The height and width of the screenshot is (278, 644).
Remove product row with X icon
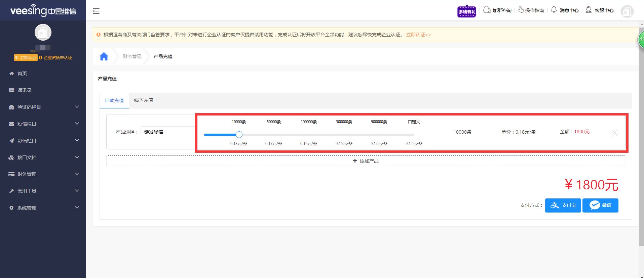[x=614, y=133]
